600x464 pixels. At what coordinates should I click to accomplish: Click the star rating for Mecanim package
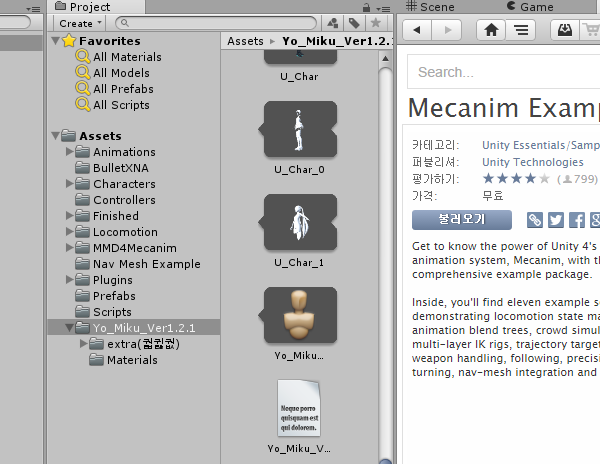coord(516,179)
